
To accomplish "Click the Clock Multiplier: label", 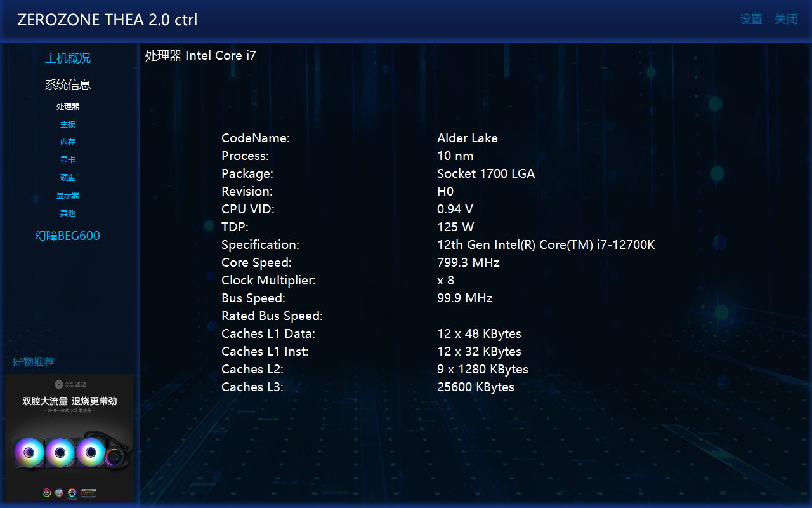I will coord(268,280).
